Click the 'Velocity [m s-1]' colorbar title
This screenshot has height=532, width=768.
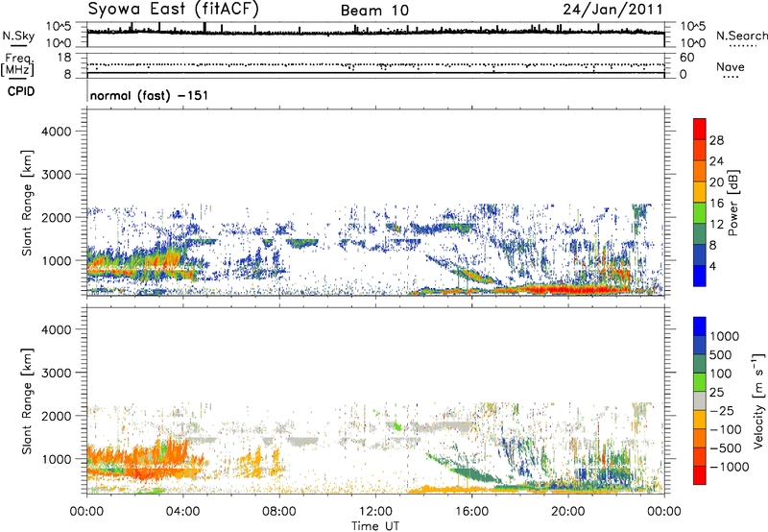758,400
